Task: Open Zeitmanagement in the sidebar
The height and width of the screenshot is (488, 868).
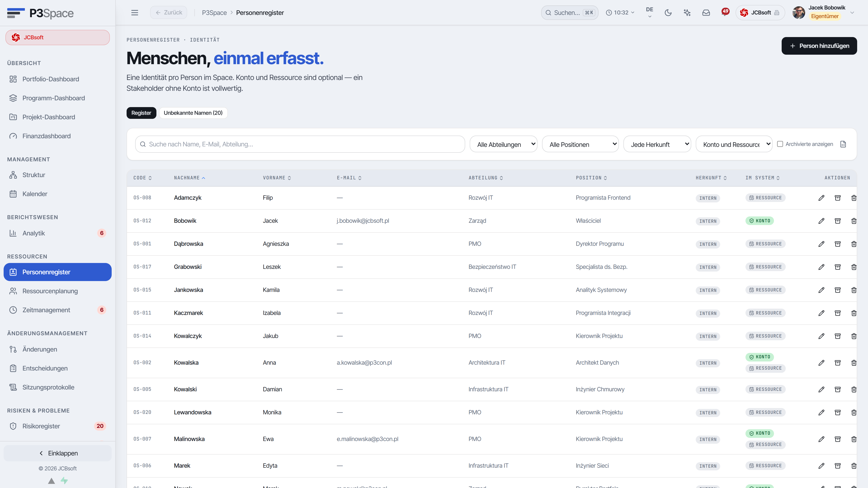Action: [x=58, y=310]
